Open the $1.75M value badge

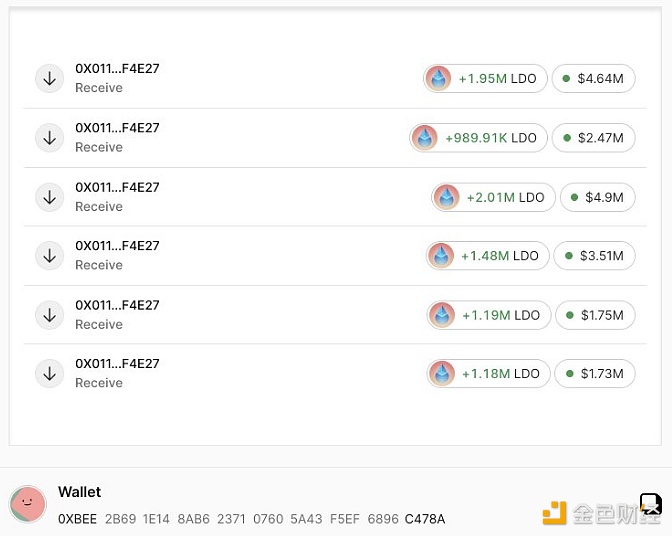[x=595, y=315]
